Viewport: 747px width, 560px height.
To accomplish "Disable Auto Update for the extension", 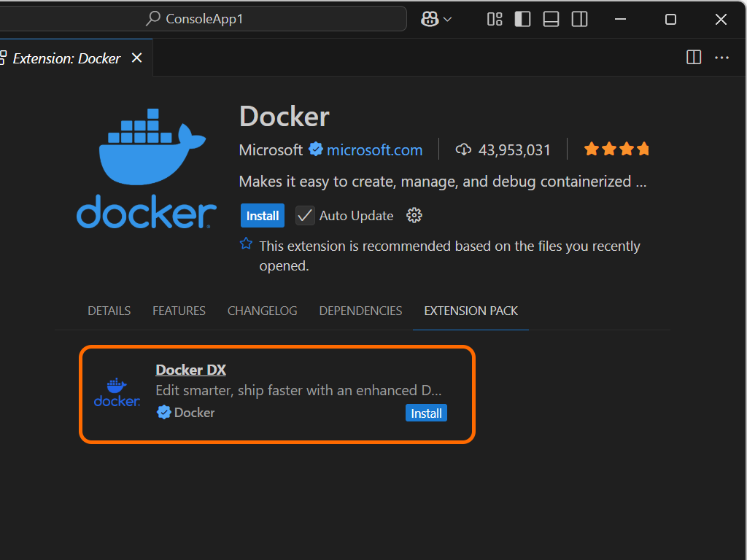I will pyautogui.click(x=304, y=215).
